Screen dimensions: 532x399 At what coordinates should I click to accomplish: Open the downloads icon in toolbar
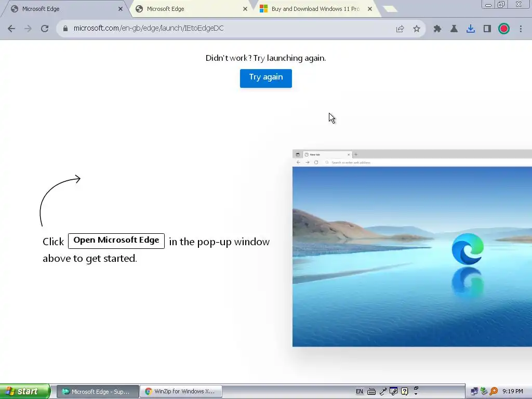[x=471, y=29]
